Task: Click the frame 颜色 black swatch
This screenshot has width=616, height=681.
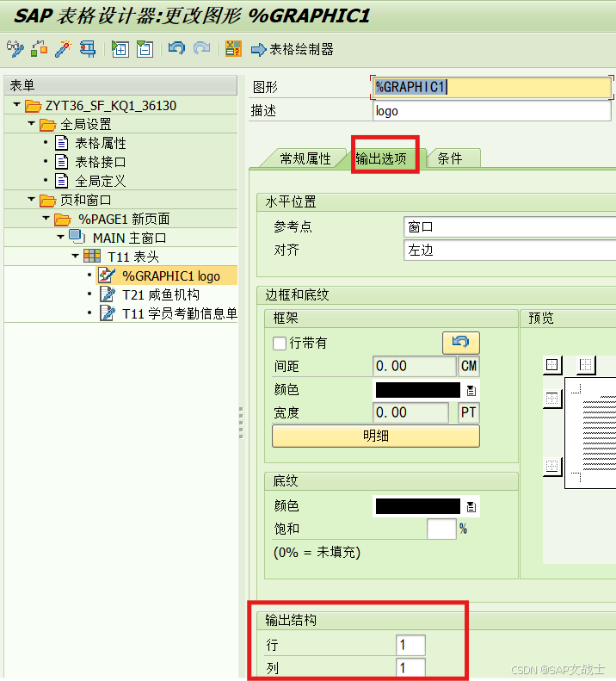Action: (417, 390)
